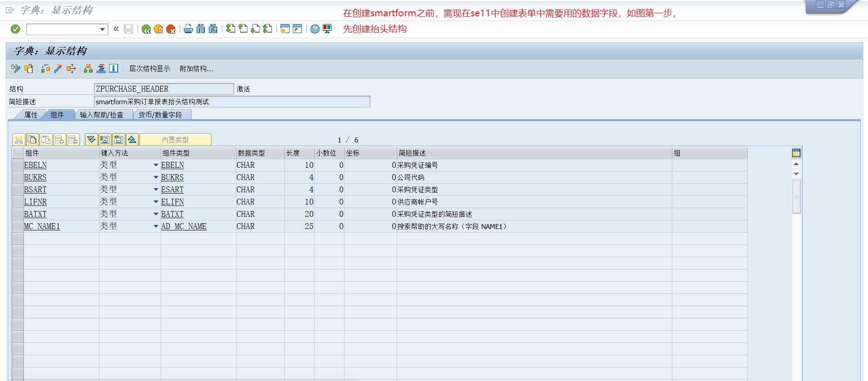Click the 内置类型 button
Screen dimensions: 868x381
point(175,140)
